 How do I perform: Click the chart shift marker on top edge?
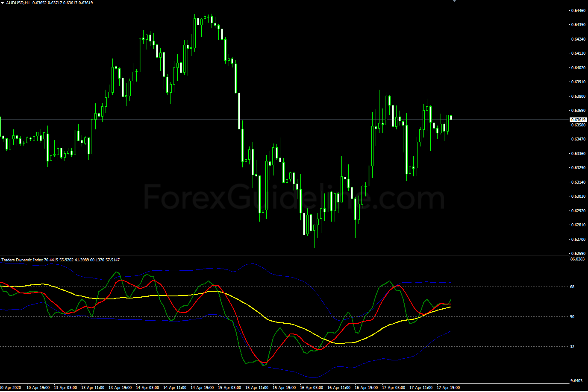click(x=454, y=1)
